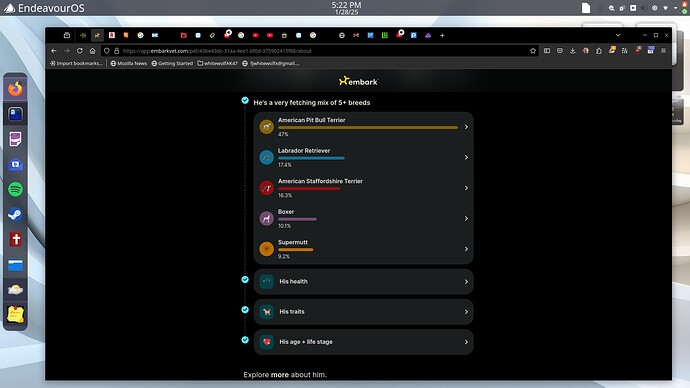View site security padlock info
This screenshot has height=388, width=690.
coord(117,51)
